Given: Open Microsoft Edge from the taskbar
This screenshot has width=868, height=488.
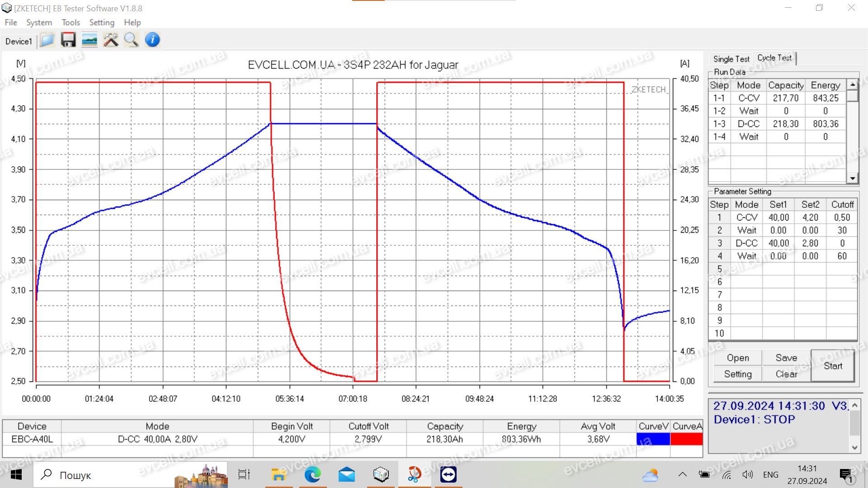Looking at the screenshot, I should tap(312, 475).
